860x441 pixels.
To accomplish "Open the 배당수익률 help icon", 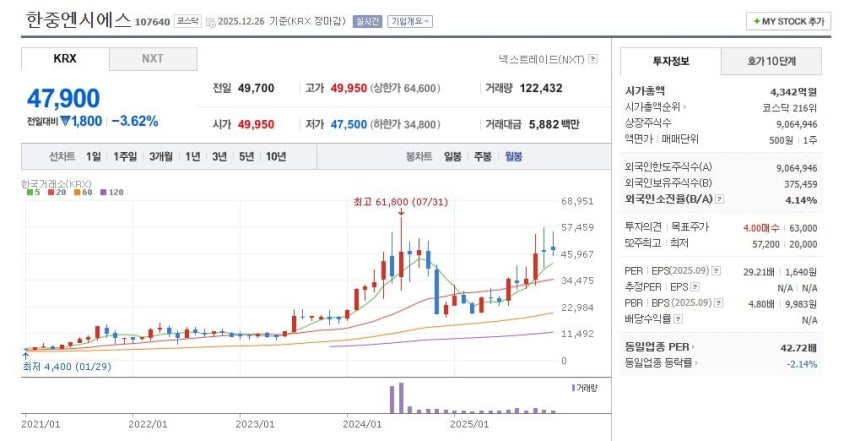I will [678, 319].
